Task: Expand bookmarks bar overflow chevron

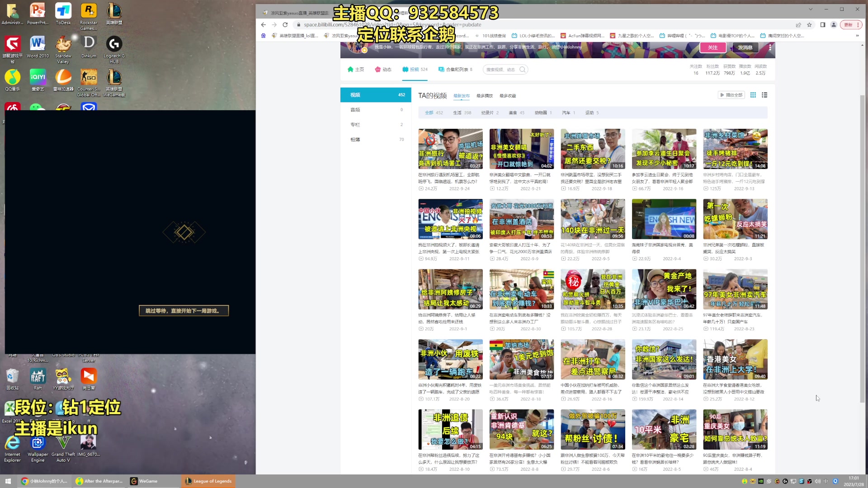Action: coord(857,36)
